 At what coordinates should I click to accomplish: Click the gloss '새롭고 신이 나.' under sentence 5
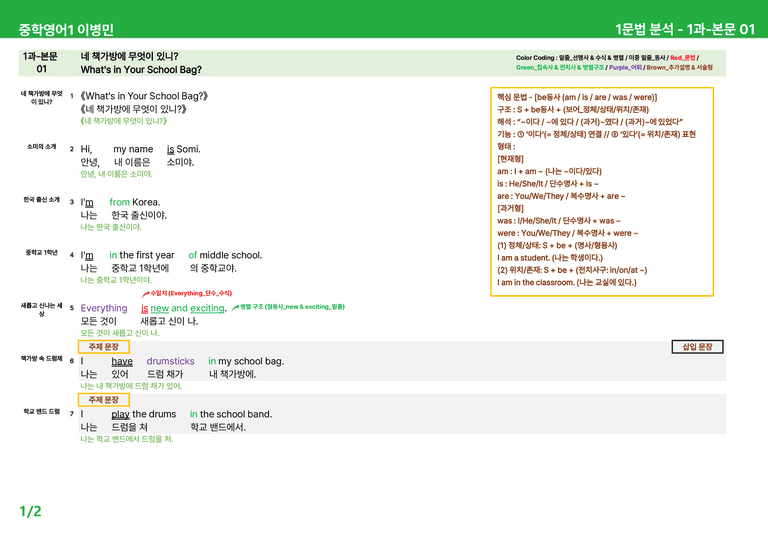click(x=169, y=321)
